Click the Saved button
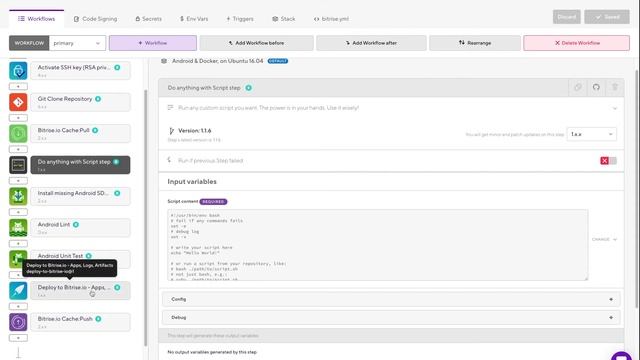 coord(607,17)
